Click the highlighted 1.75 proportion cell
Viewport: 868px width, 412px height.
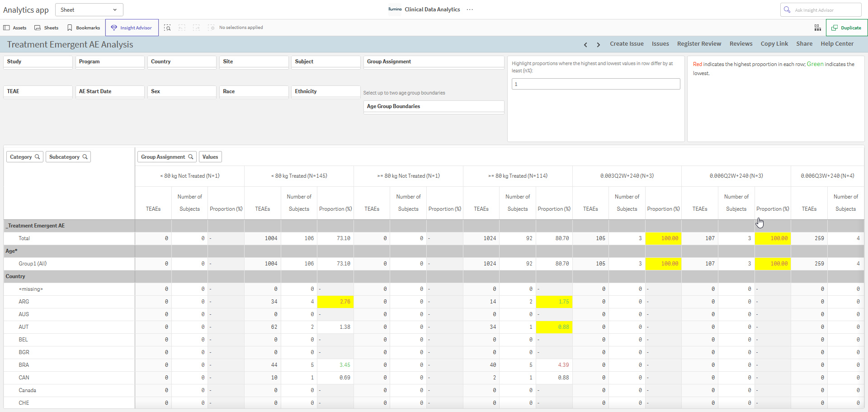tap(554, 302)
